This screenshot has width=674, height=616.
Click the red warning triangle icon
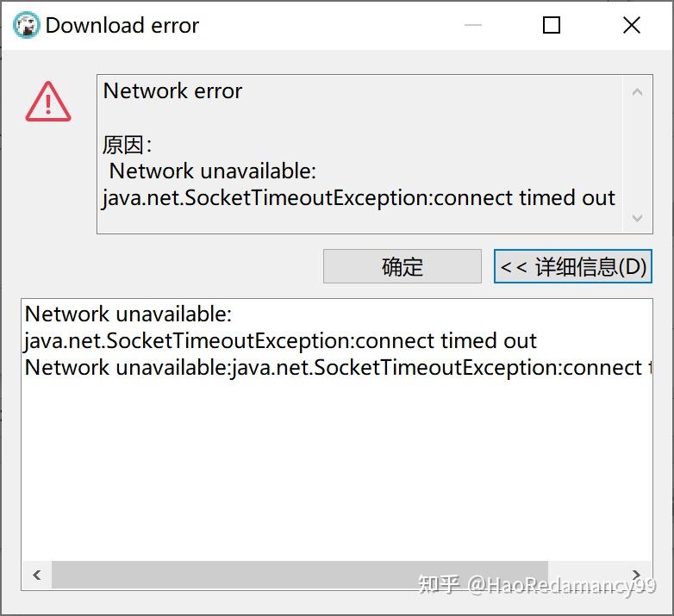point(48,102)
